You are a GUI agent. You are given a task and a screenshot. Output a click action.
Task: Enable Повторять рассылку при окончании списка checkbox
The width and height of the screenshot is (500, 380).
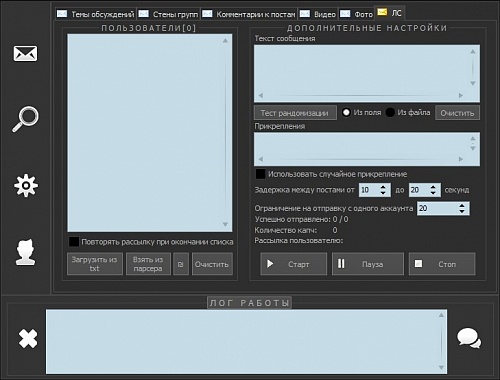(x=74, y=242)
